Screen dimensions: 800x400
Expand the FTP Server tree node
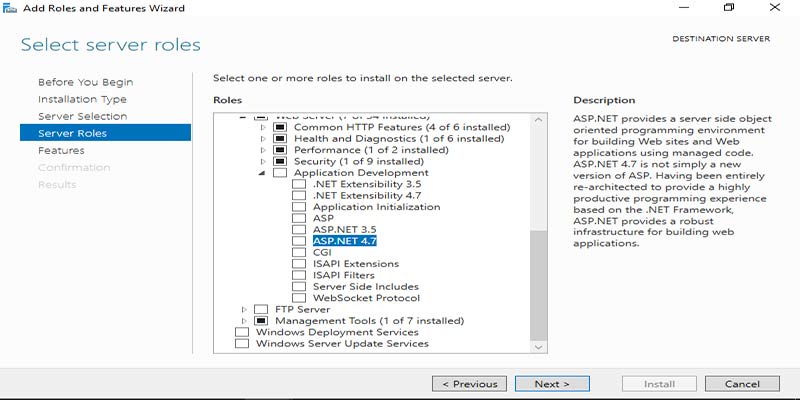click(x=244, y=310)
